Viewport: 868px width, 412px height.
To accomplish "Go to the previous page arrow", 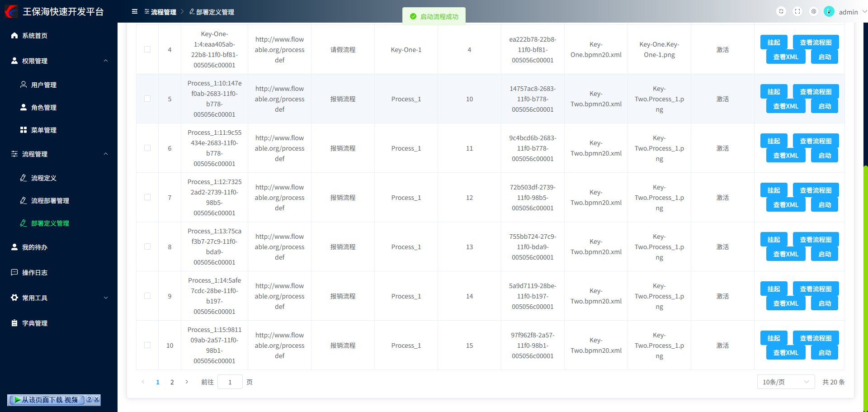I will pyautogui.click(x=143, y=382).
